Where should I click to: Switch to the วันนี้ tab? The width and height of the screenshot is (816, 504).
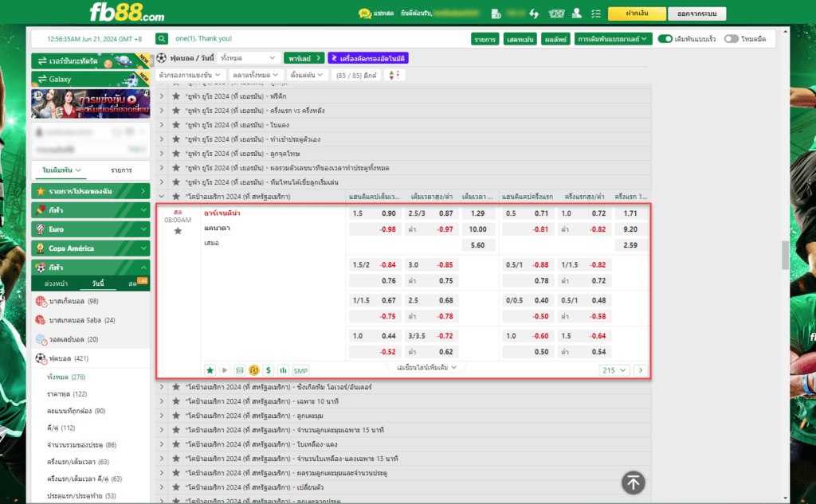point(98,283)
